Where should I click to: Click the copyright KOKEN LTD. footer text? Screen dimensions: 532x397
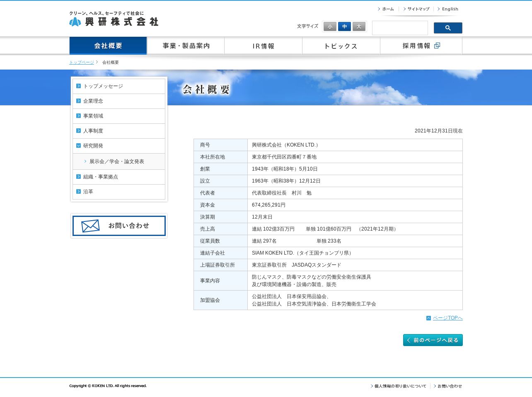point(108,386)
